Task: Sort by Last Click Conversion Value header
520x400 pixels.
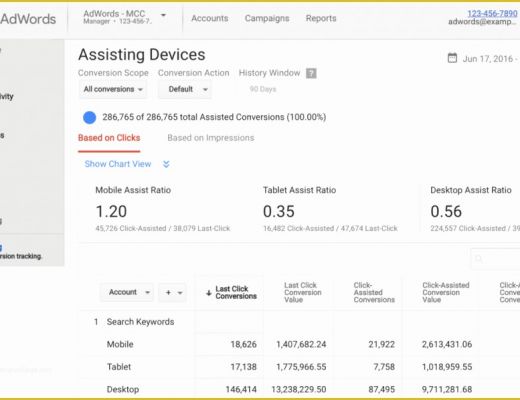Action: point(303,292)
